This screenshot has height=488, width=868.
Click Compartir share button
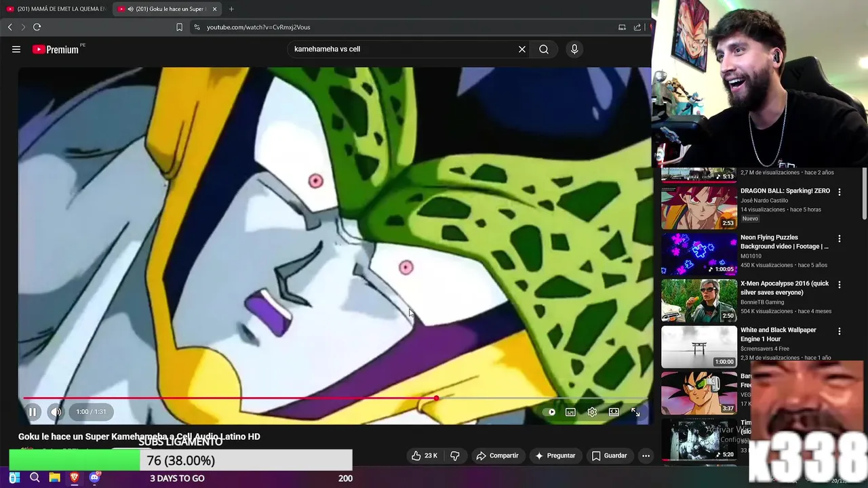click(x=497, y=455)
